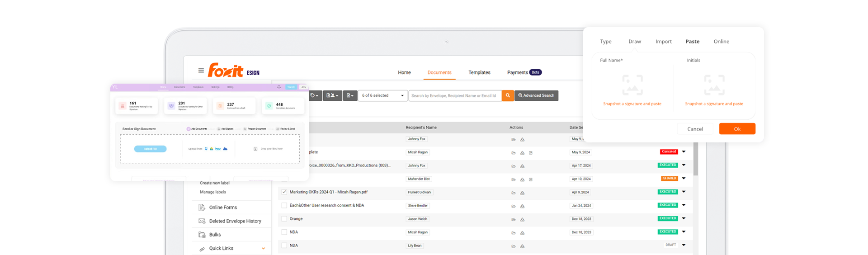Click the Advanced Search button

[x=536, y=95]
